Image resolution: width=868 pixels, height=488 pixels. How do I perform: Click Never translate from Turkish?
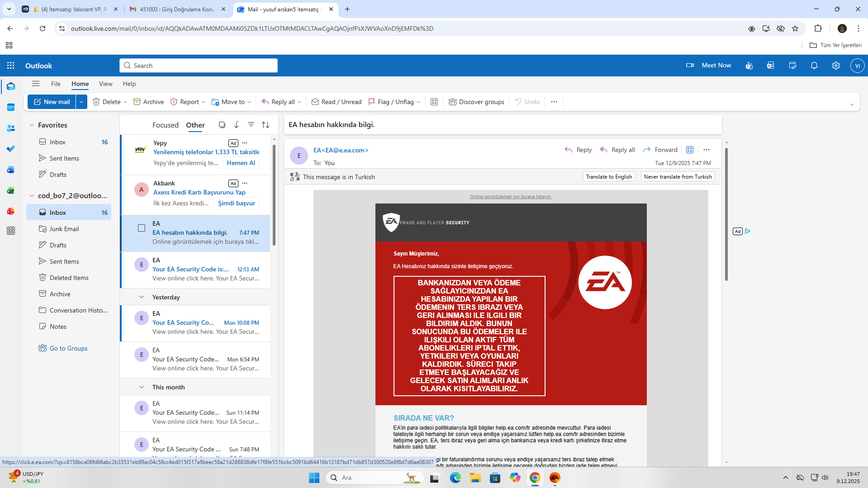click(x=678, y=177)
